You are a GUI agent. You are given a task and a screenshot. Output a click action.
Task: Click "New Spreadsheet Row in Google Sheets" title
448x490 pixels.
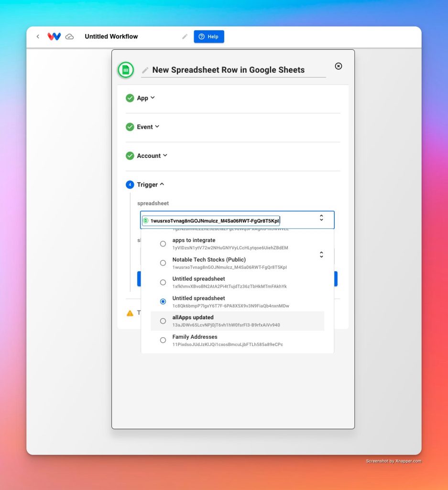pos(228,70)
